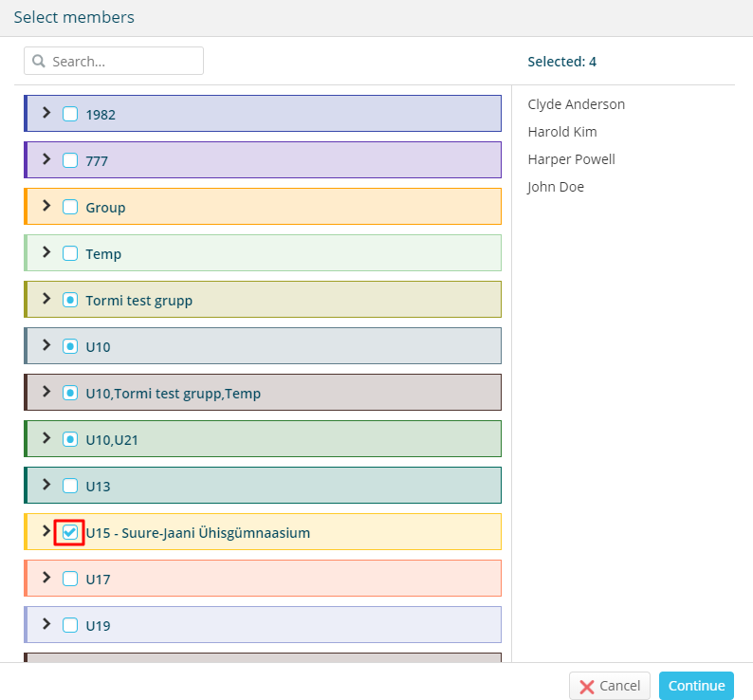
Task: Cancel the member selection dialog
Action: 610,686
